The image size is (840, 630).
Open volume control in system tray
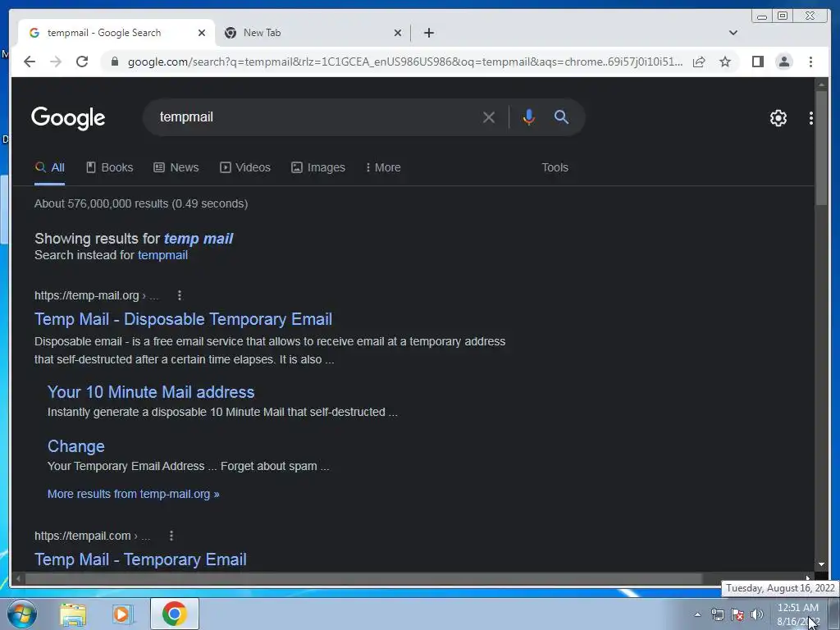(x=757, y=614)
